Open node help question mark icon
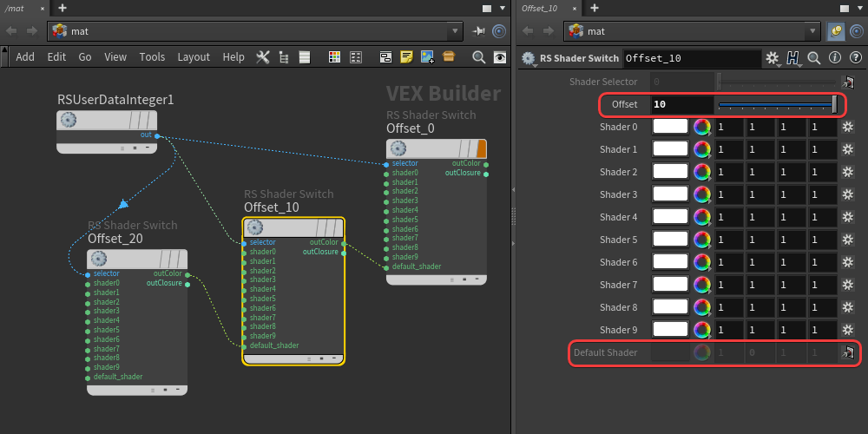This screenshot has width=868, height=434. pos(855,57)
